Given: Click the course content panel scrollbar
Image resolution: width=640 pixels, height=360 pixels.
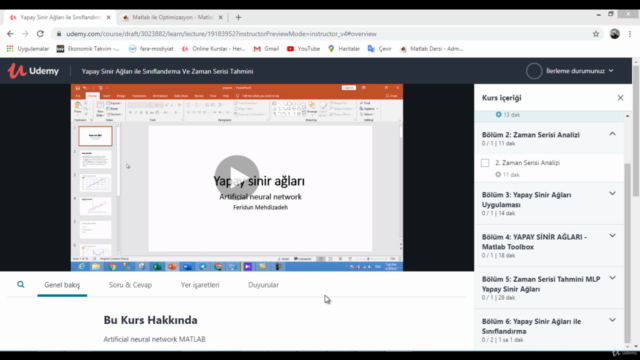Looking at the screenshot, I should point(627,253).
